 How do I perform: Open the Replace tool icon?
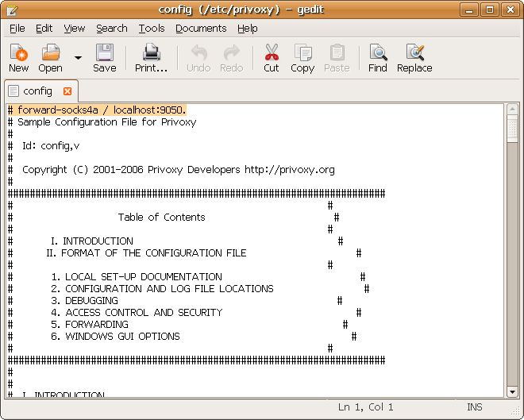pyautogui.click(x=414, y=57)
